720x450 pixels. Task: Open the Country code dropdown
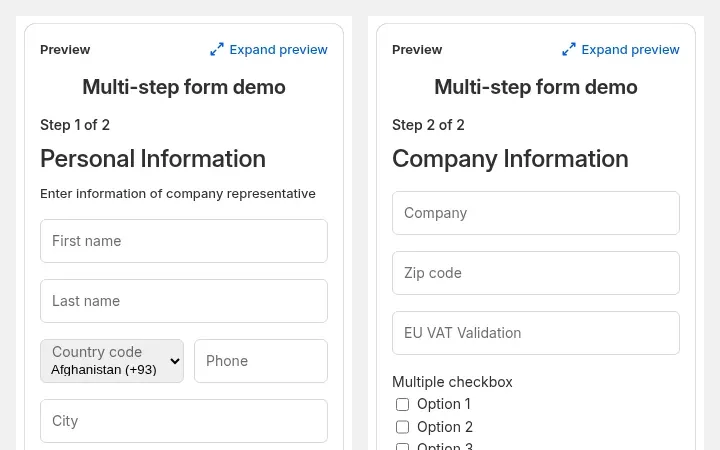112,361
